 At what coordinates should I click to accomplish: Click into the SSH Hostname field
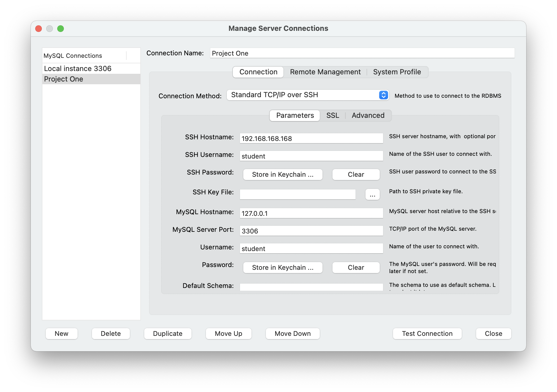[311, 138]
